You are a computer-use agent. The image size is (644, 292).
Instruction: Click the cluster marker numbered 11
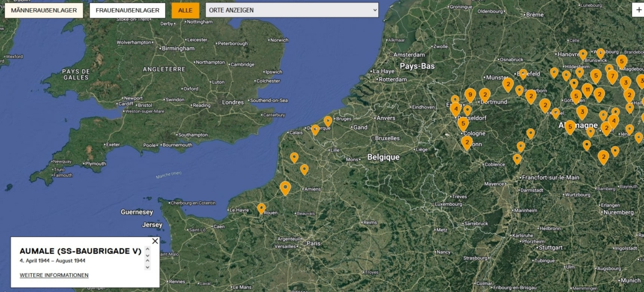[587, 89]
